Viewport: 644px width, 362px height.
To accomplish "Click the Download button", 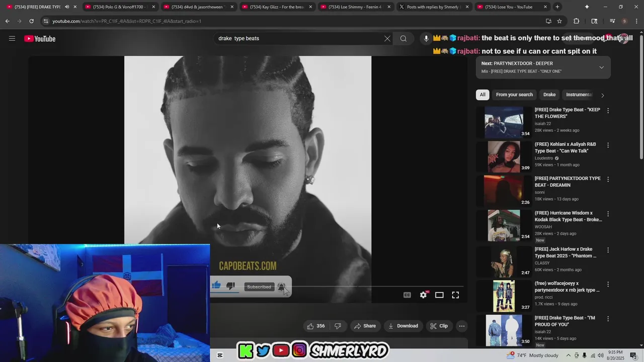I will [x=403, y=326].
